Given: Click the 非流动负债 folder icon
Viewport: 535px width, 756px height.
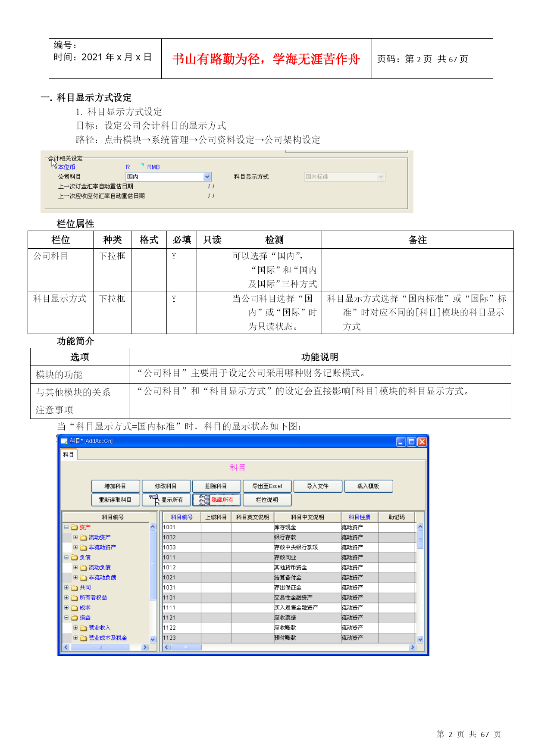Looking at the screenshot, I should coord(84,578).
